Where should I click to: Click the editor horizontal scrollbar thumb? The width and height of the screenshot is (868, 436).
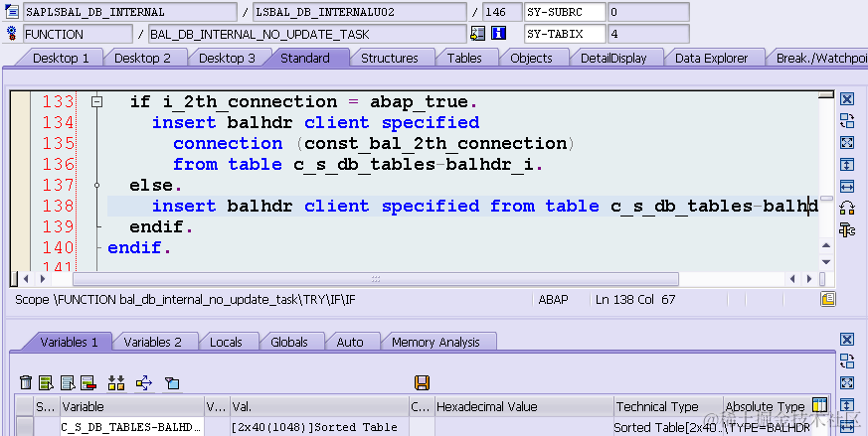point(375,279)
